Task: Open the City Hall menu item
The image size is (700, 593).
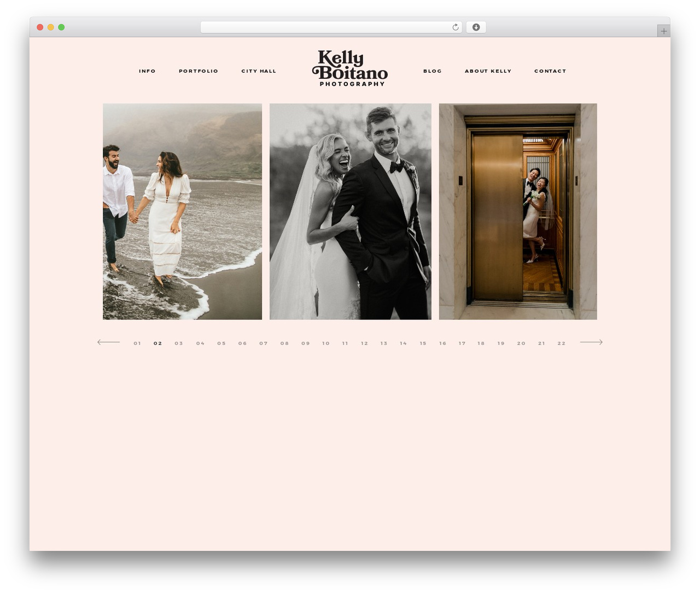Action: 259,71
